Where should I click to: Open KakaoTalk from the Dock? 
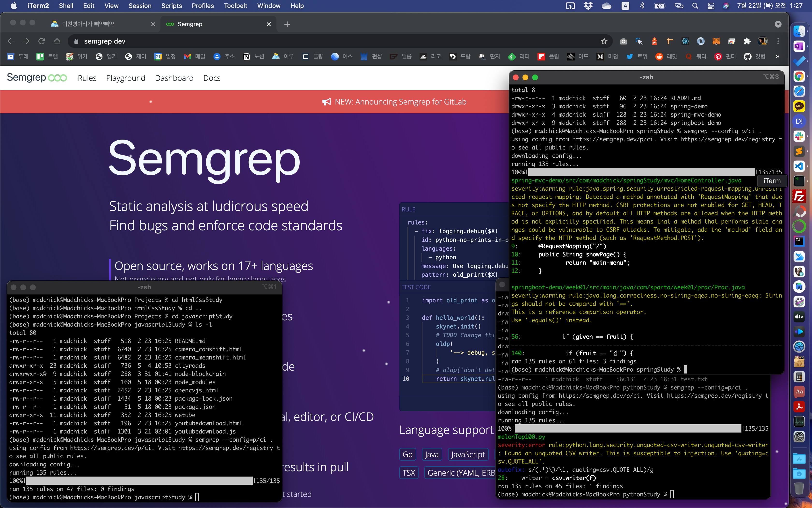tap(799, 106)
